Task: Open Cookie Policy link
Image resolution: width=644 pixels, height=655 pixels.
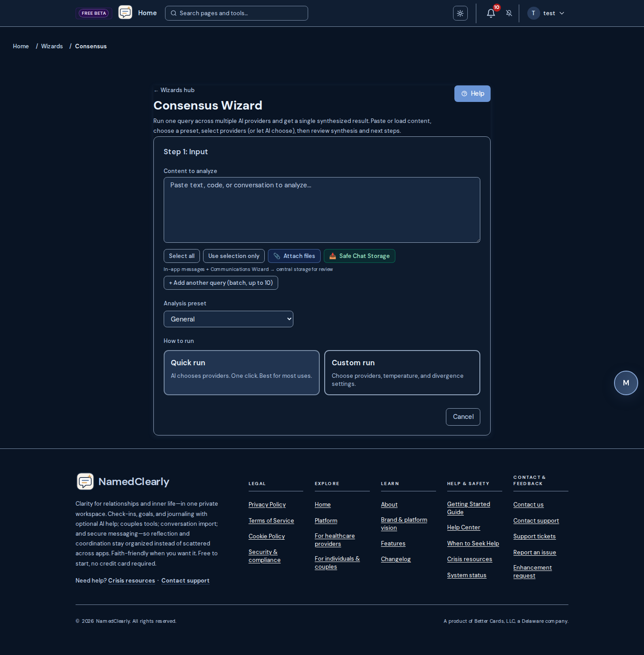Action: pos(267,536)
